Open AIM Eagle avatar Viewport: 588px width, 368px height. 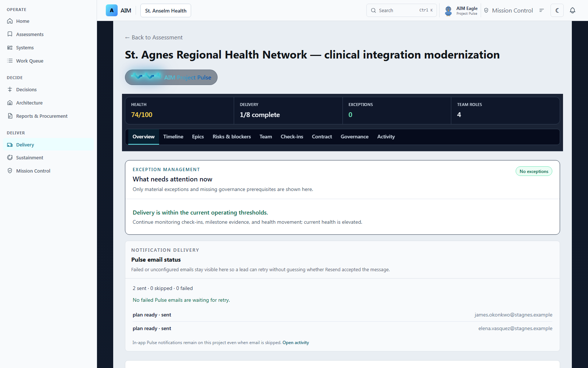click(448, 11)
